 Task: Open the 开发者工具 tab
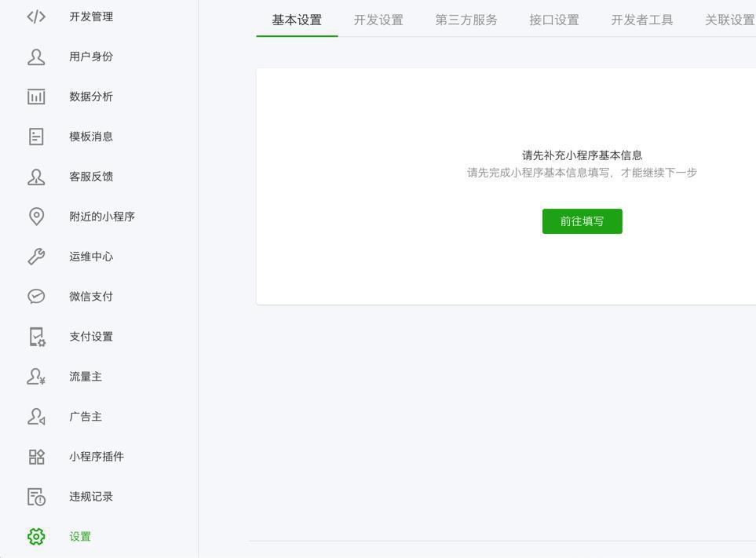coord(641,20)
